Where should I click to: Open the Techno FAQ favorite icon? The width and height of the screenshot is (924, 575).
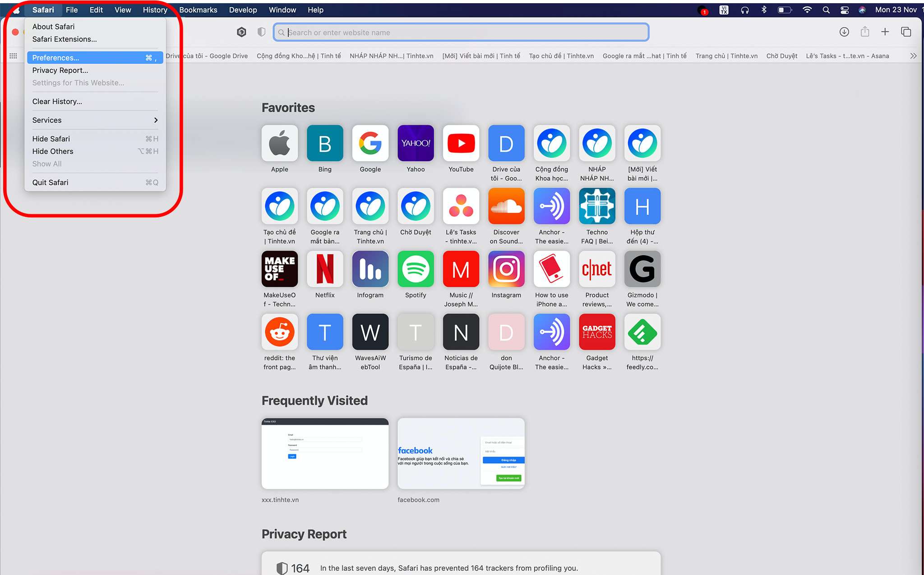coord(597,206)
